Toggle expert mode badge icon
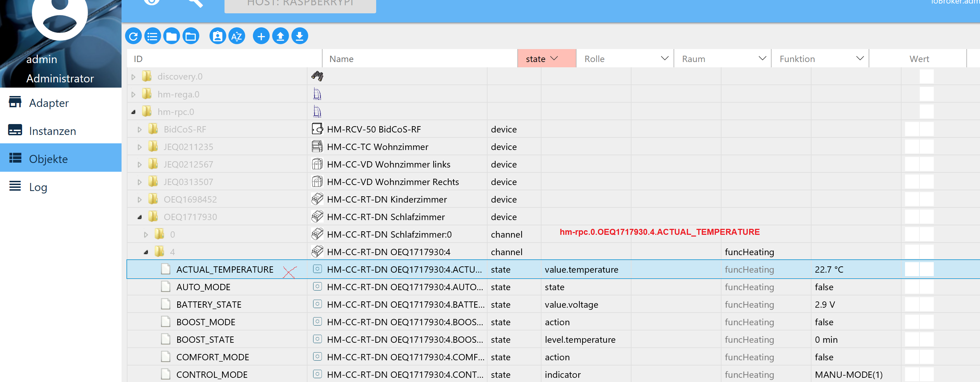 click(x=218, y=36)
